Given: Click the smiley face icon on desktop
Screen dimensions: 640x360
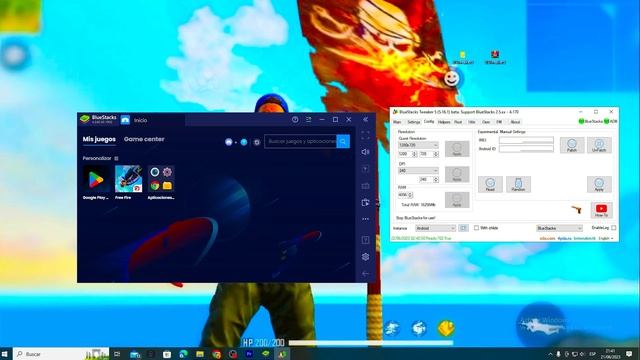Looking at the screenshot, I should [451, 78].
